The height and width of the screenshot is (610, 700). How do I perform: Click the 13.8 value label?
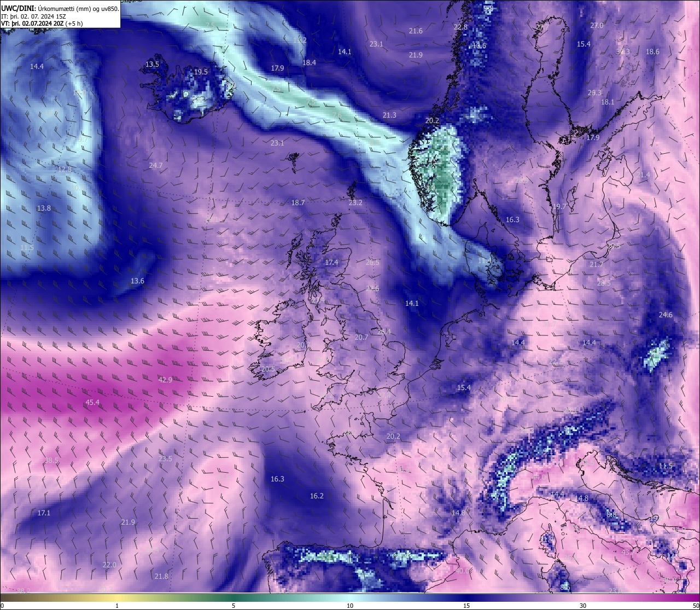coord(44,208)
